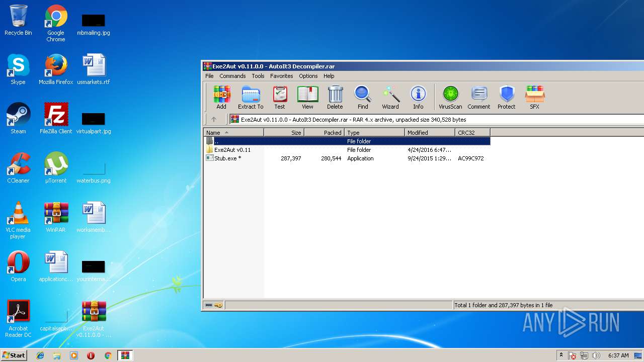
Task: Click the key password icon in the status bar
Action: click(x=218, y=305)
